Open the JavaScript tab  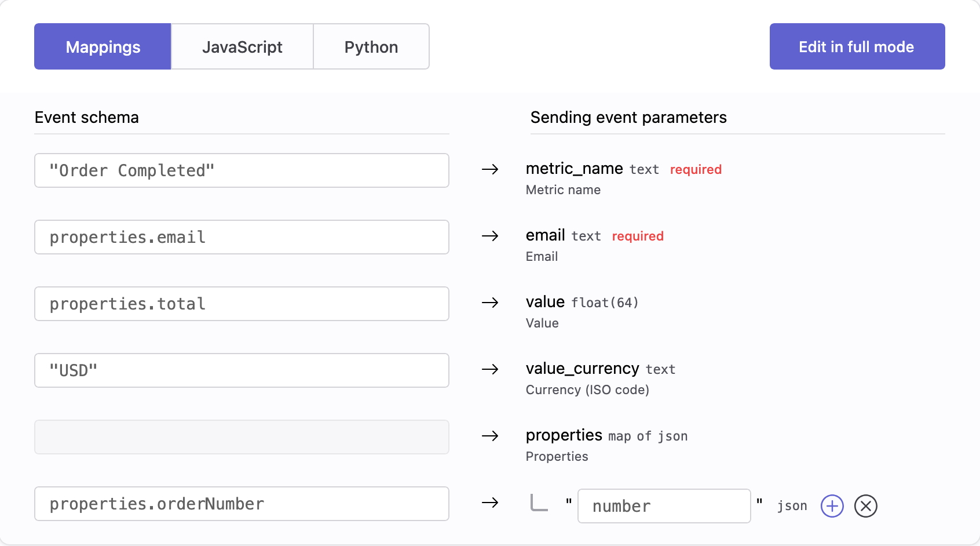[x=242, y=46]
